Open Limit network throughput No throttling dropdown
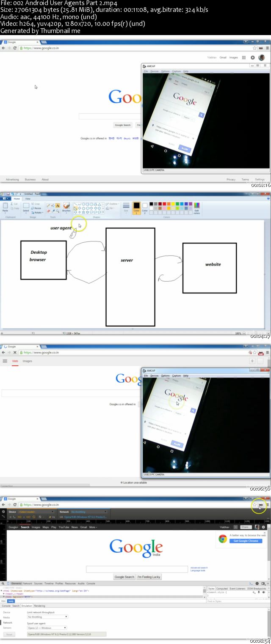This screenshot has height=644, width=271. [47, 617]
